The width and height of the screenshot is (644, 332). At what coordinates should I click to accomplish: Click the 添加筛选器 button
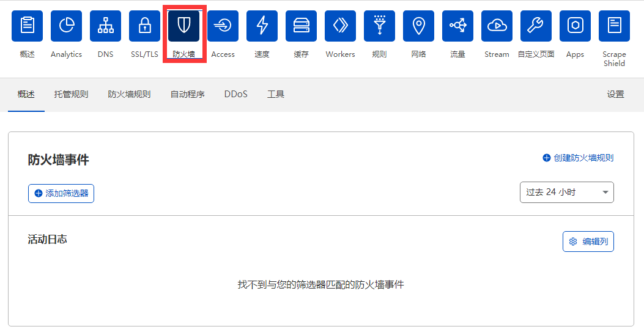(61, 193)
